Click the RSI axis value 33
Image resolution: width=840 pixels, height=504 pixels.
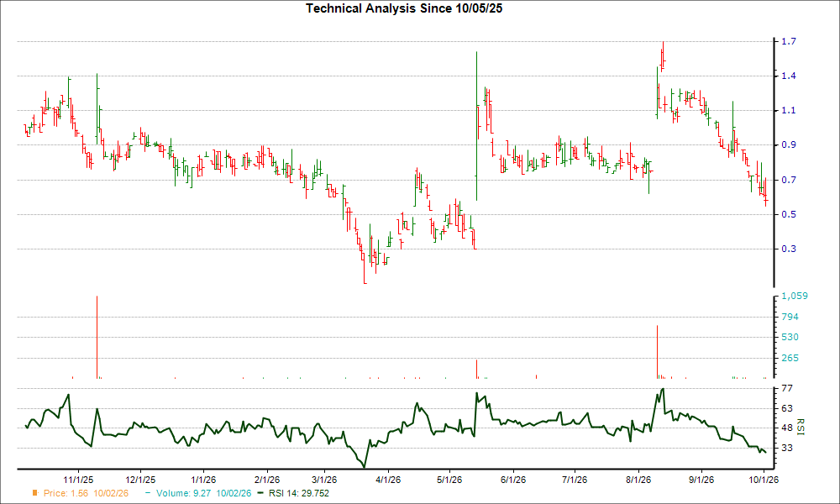(x=787, y=448)
